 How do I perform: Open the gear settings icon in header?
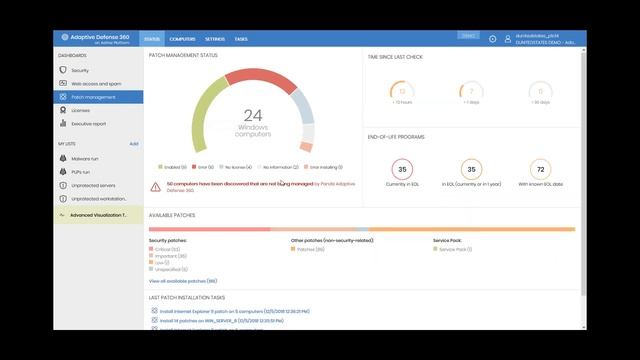(493, 39)
